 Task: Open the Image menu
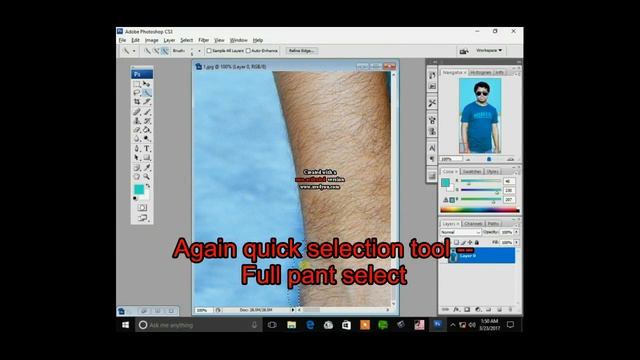tap(151, 40)
